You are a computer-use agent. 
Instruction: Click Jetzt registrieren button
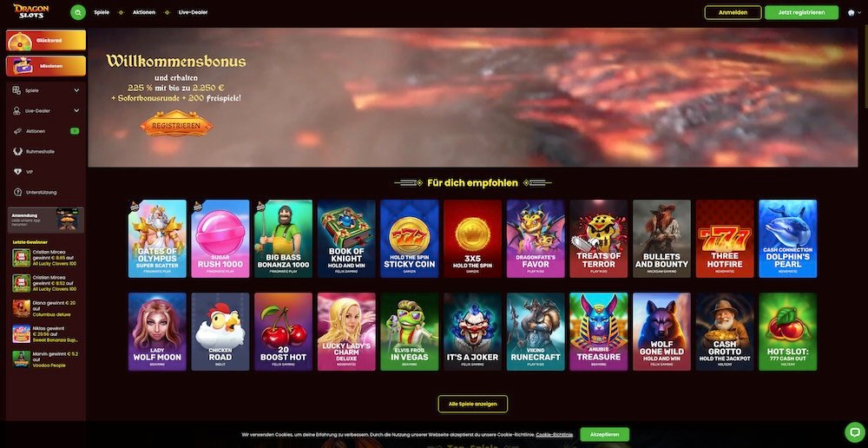801,13
